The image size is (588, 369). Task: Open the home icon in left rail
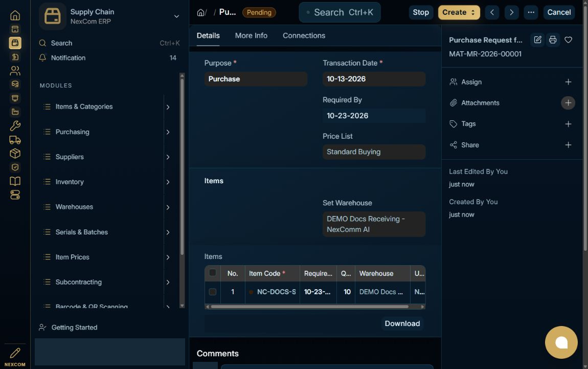click(x=15, y=15)
